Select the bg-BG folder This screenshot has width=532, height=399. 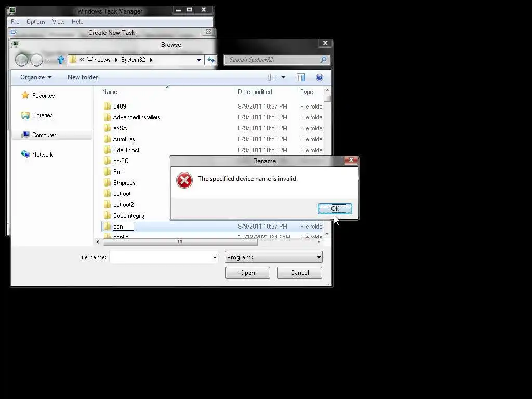point(121,161)
